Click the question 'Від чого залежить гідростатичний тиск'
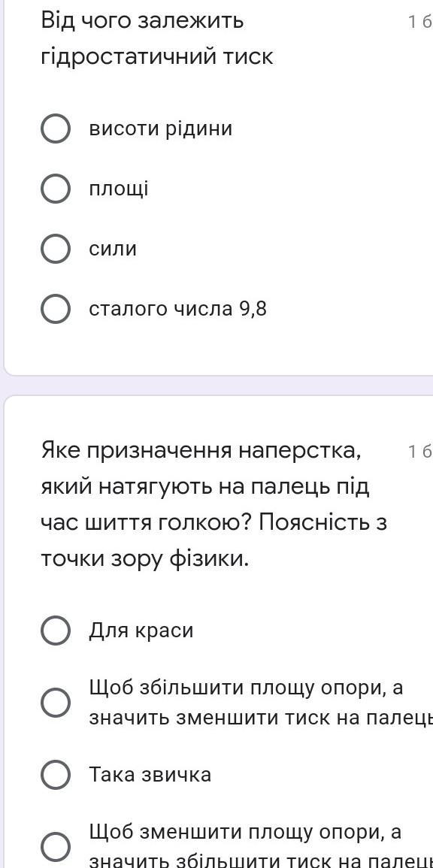 coord(157,39)
